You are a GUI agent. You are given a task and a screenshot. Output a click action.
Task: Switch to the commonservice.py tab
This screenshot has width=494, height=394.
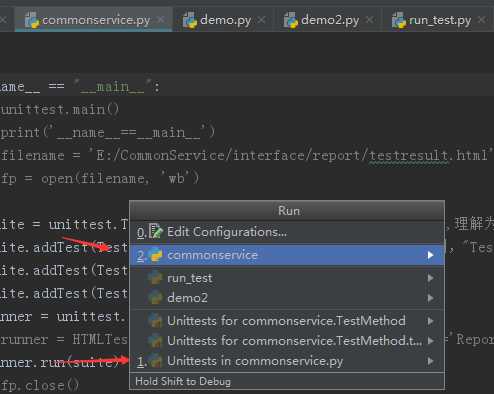click(93, 20)
